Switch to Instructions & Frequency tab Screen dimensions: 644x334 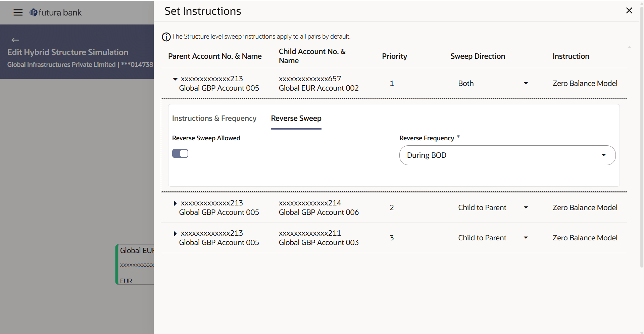click(214, 118)
